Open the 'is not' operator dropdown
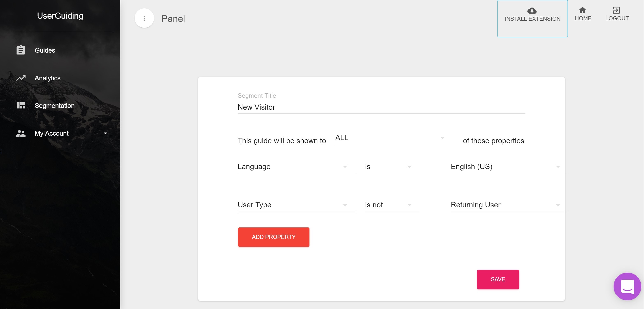Viewport: 644px width, 309px height. tap(392, 205)
